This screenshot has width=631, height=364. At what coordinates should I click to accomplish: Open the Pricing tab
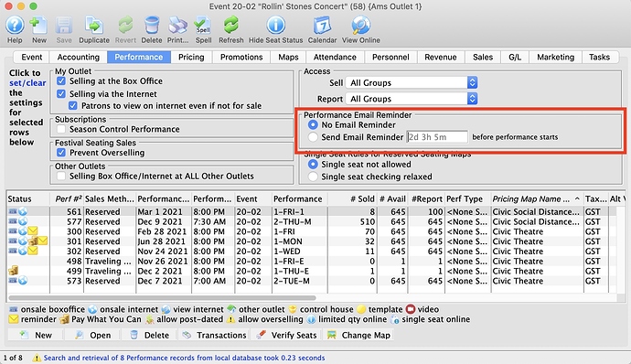click(191, 58)
